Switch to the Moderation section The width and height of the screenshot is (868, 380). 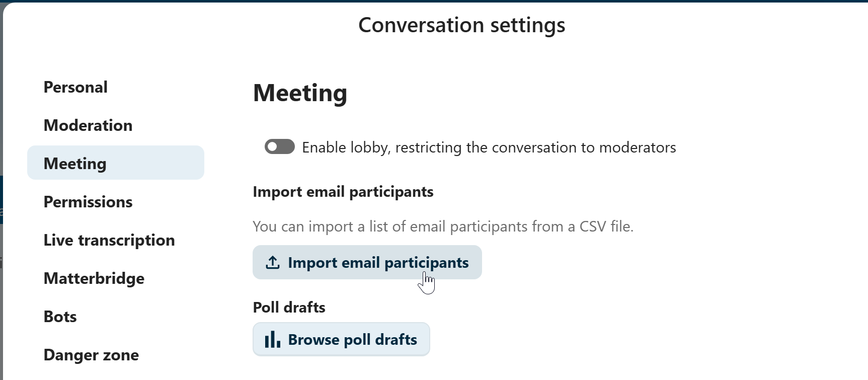pos(88,125)
